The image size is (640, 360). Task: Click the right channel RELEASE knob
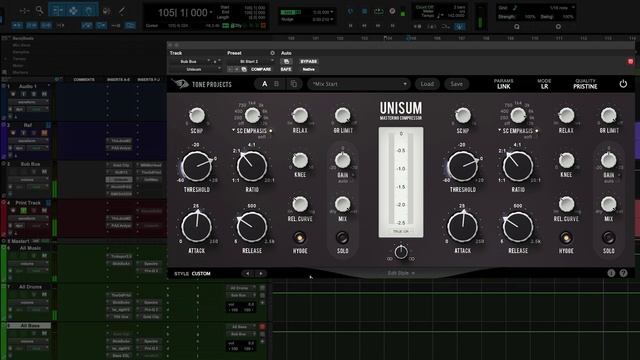point(518,227)
